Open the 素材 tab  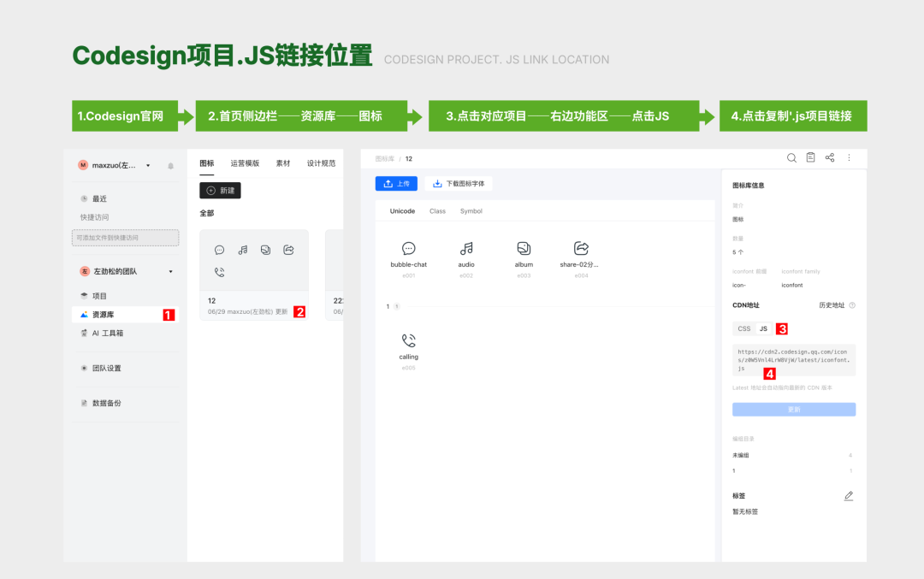tap(283, 163)
